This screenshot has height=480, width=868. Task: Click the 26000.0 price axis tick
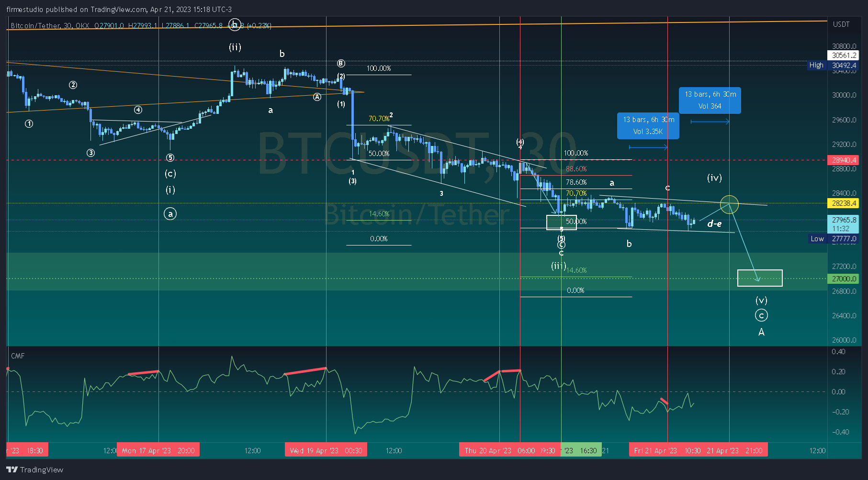(x=844, y=340)
